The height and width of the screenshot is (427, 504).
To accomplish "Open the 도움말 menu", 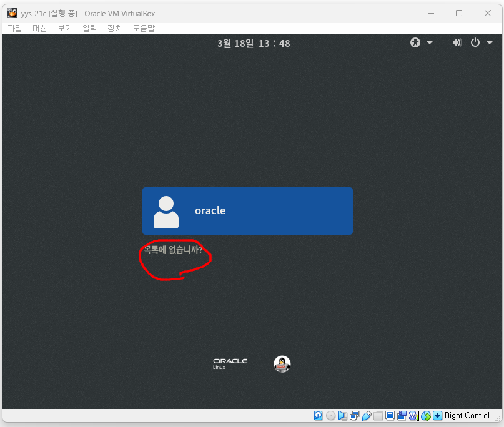I will [x=144, y=28].
